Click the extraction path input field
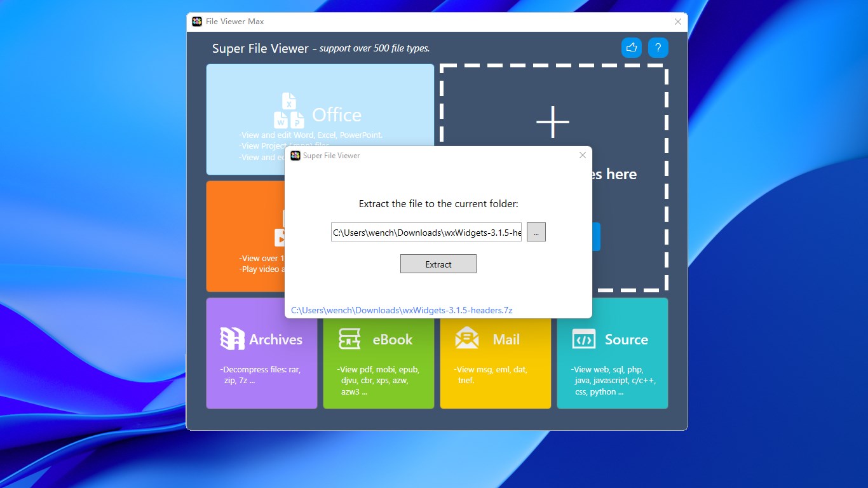 tap(426, 233)
